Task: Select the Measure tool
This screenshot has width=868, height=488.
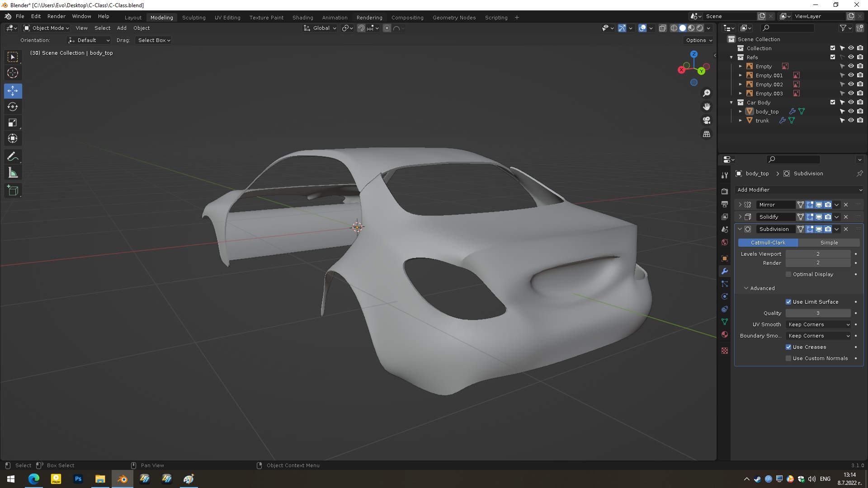Action: tap(13, 173)
